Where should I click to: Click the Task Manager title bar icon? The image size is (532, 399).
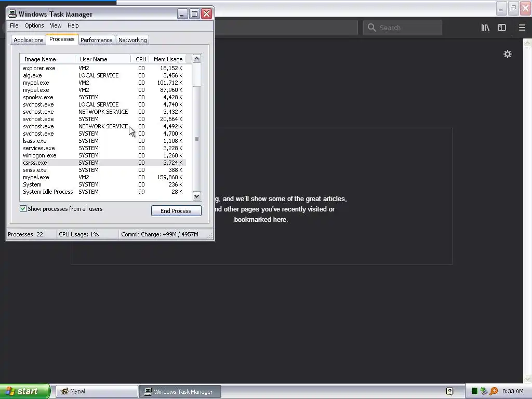12,14
